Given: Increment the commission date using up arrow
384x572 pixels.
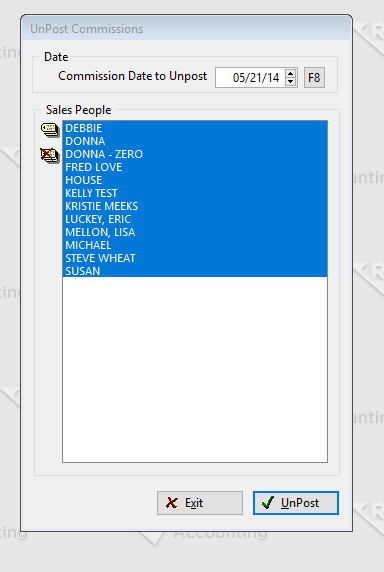Looking at the screenshot, I should click(291, 73).
